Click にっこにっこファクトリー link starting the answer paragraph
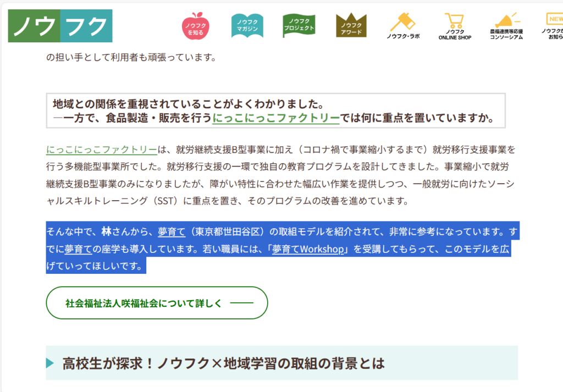 pos(102,149)
